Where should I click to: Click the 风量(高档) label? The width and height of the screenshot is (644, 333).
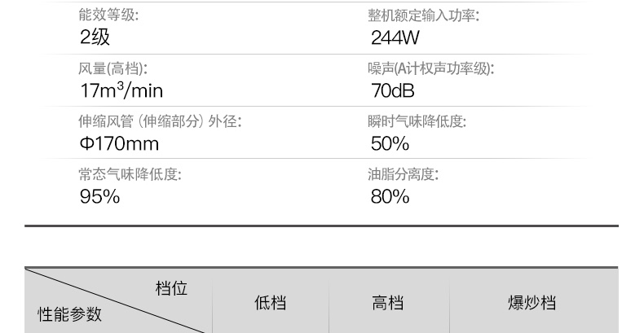112,68
